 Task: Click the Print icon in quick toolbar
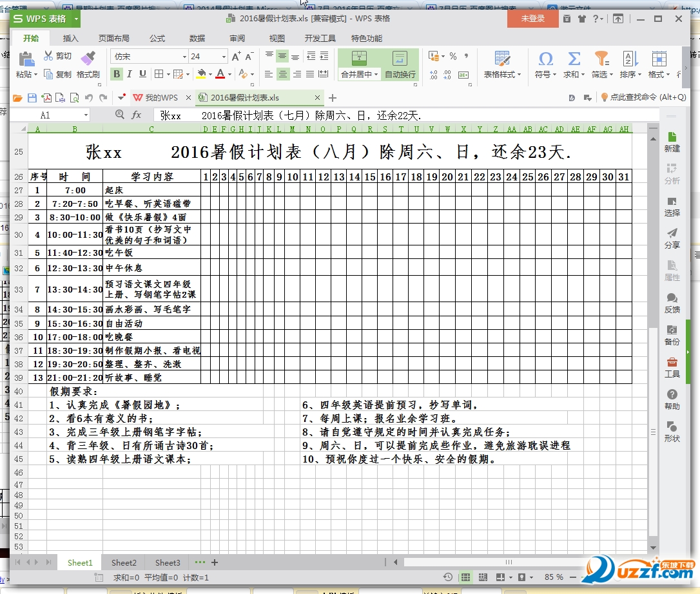click(61, 98)
